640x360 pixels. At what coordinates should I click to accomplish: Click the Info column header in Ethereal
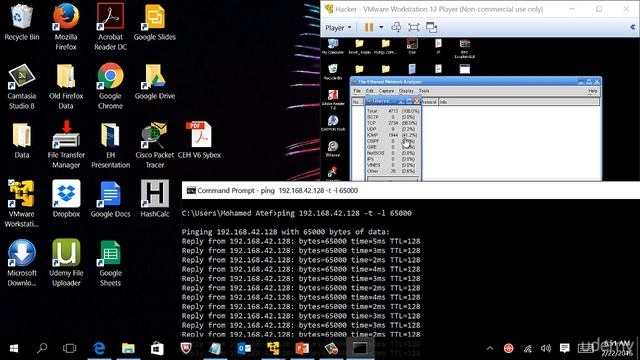coord(519,102)
